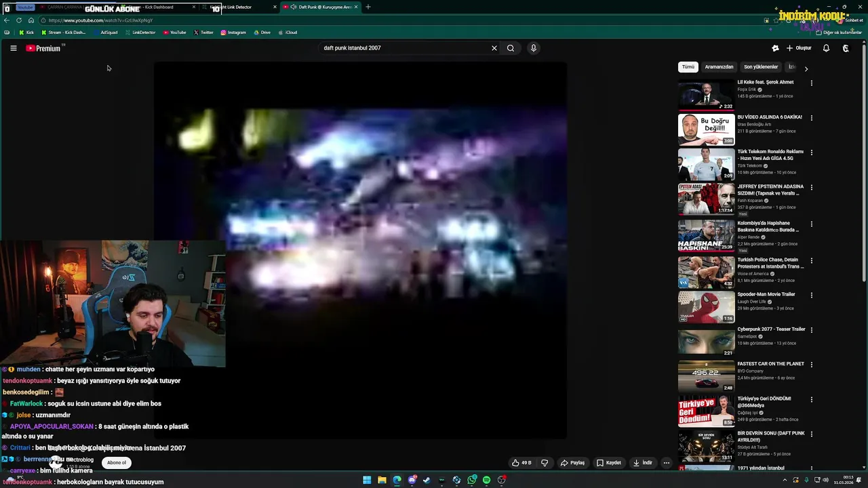Go to browser home page

[x=31, y=20]
